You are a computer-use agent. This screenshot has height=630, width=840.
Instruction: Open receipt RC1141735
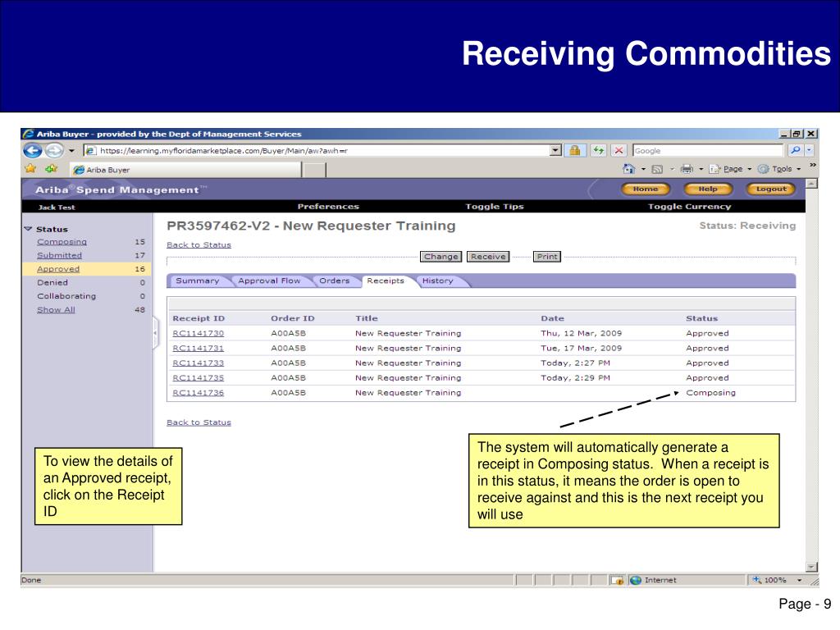(x=199, y=377)
